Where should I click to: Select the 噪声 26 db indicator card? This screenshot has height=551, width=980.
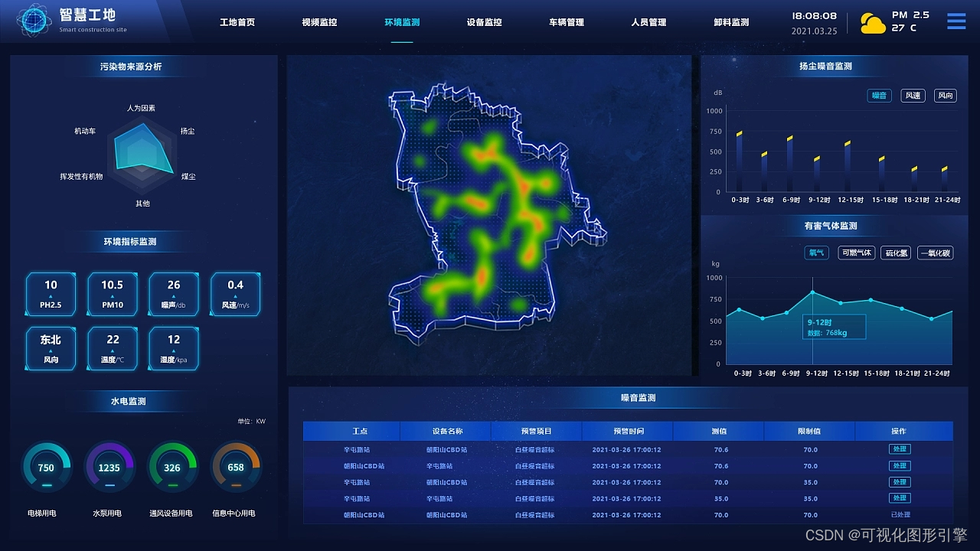174,294
